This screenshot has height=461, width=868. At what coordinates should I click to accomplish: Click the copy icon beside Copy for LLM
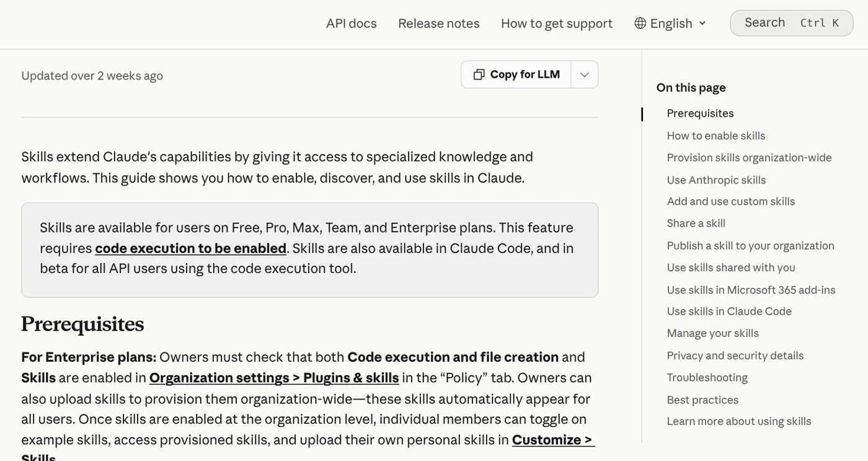tap(479, 74)
